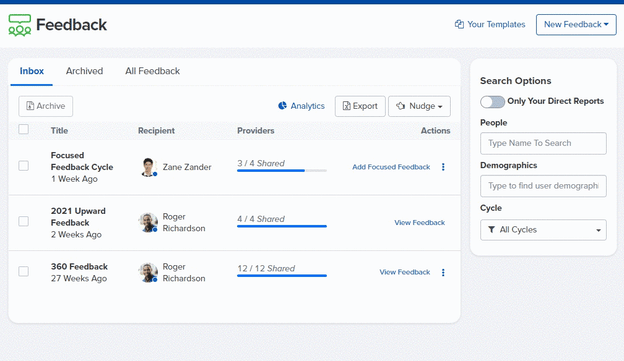Viewport: 624px width, 361px height.
Task: Click View Feedback for 360 Feedback
Action: click(x=405, y=272)
